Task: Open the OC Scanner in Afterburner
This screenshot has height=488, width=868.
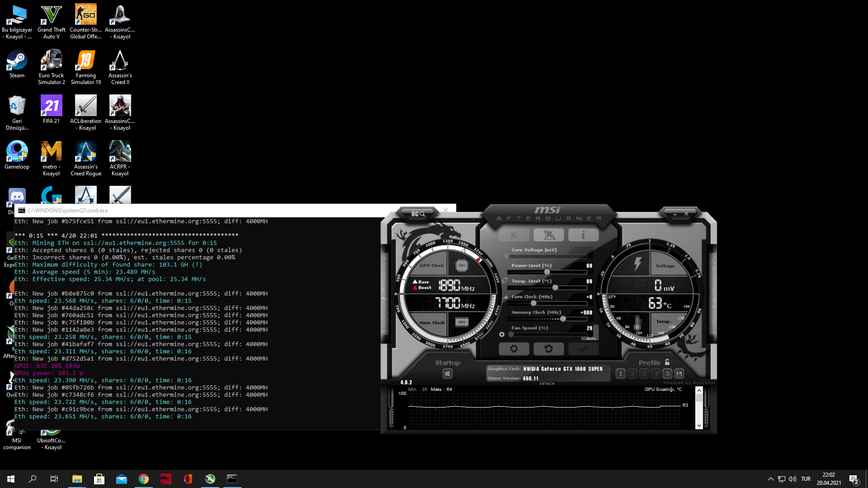Action: point(418,214)
